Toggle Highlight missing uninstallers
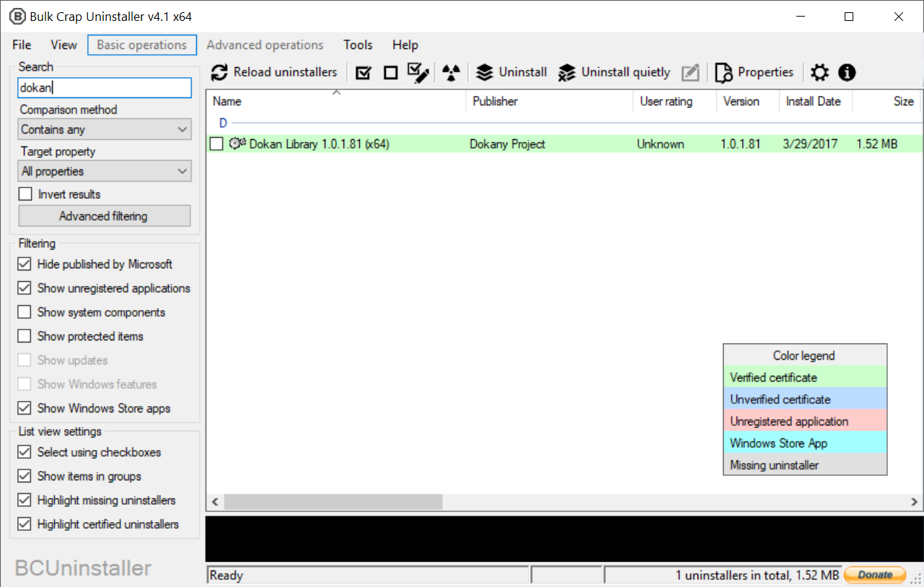 (25, 500)
